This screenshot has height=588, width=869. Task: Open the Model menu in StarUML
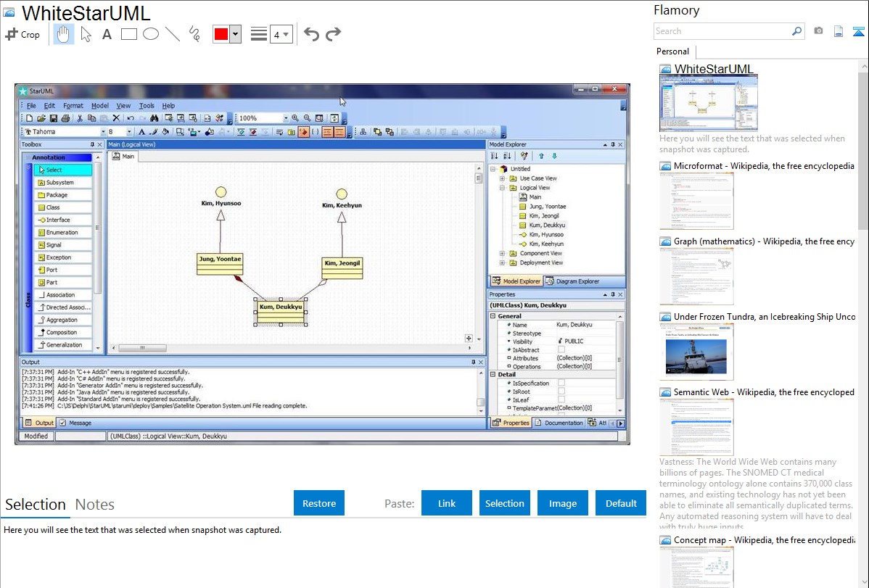click(100, 105)
